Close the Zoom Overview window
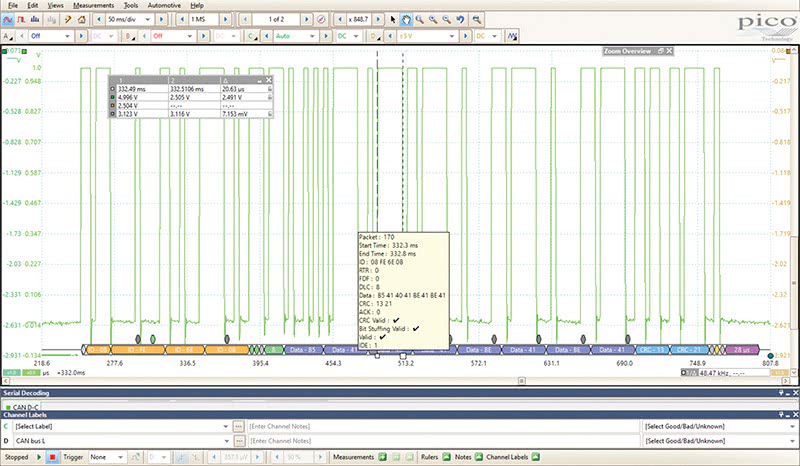The image size is (800, 466). pos(669,51)
